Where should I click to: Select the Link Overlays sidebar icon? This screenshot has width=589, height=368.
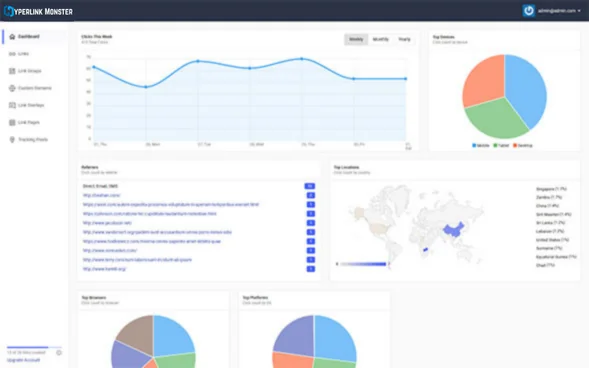(x=12, y=105)
